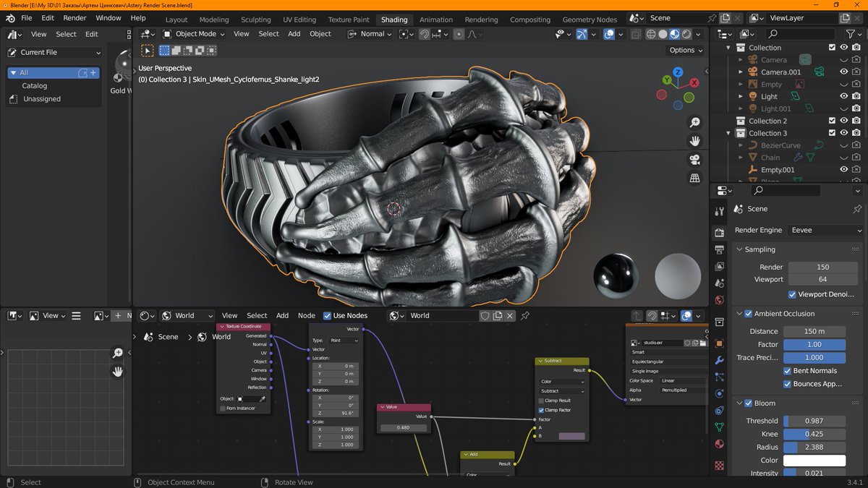868x488 pixels.
Task: Open the Tool properties tab
Action: 719,212
